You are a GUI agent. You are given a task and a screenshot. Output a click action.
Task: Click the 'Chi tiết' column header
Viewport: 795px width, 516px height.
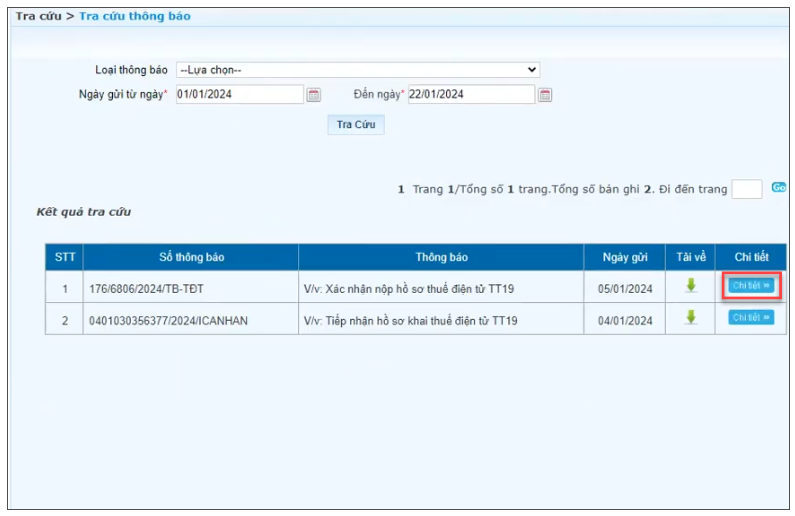coord(751,257)
